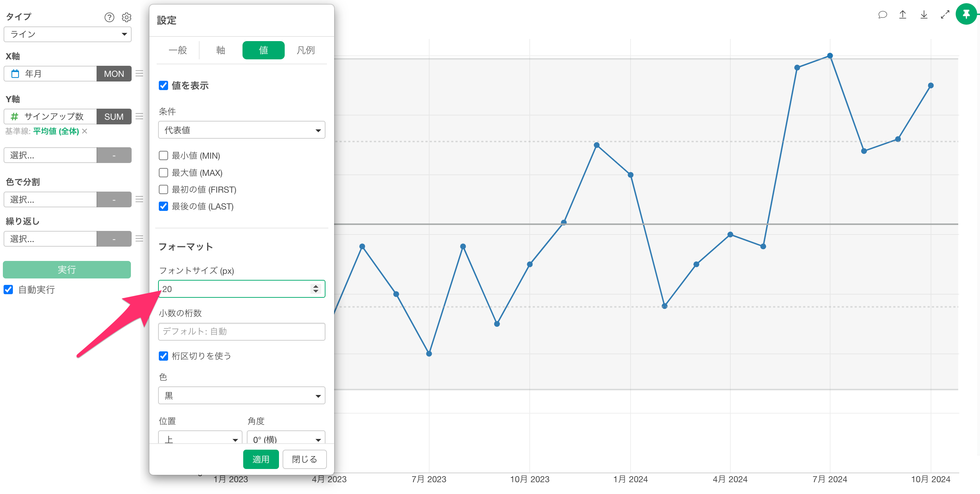Expand chart with fullscreen arrows icon
980x494 pixels.
945,15
